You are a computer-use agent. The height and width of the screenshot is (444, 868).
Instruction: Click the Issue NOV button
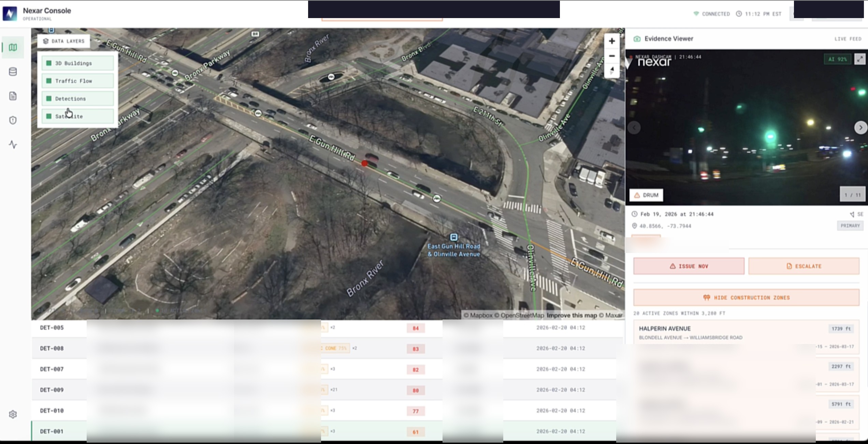point(689,266)
